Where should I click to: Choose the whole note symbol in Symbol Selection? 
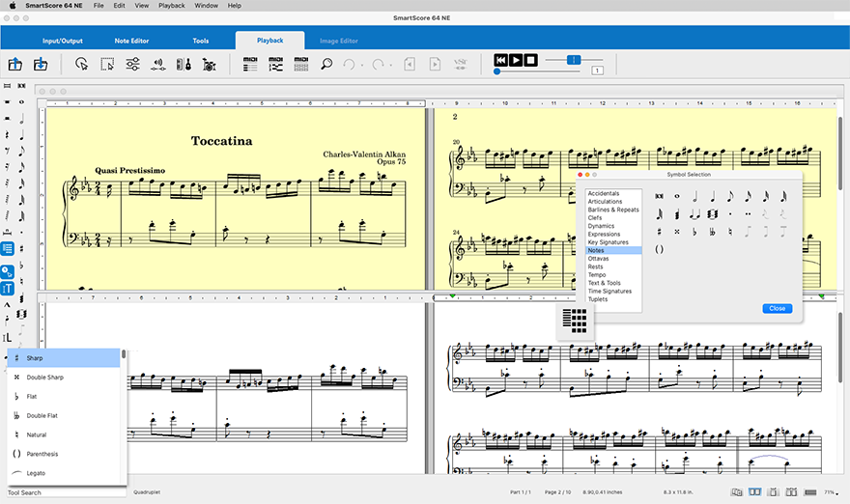coord(676,196)
